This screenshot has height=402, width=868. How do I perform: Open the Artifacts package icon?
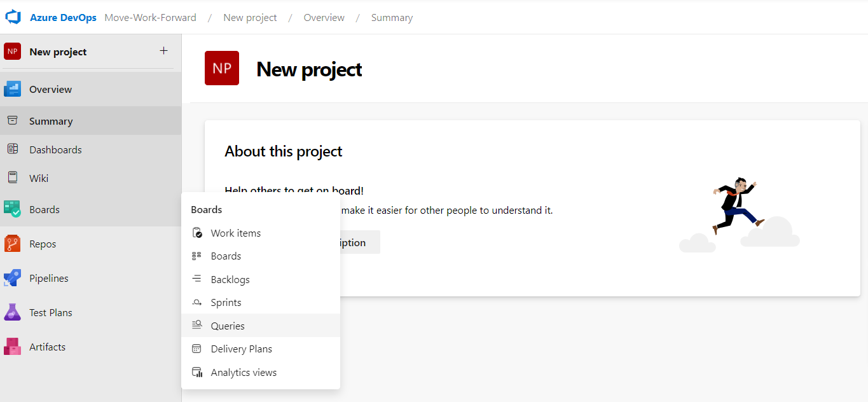12,347
